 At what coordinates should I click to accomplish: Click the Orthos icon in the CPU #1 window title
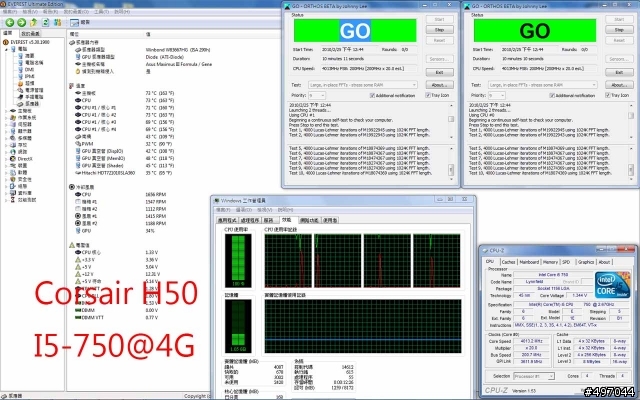point(287,6)
